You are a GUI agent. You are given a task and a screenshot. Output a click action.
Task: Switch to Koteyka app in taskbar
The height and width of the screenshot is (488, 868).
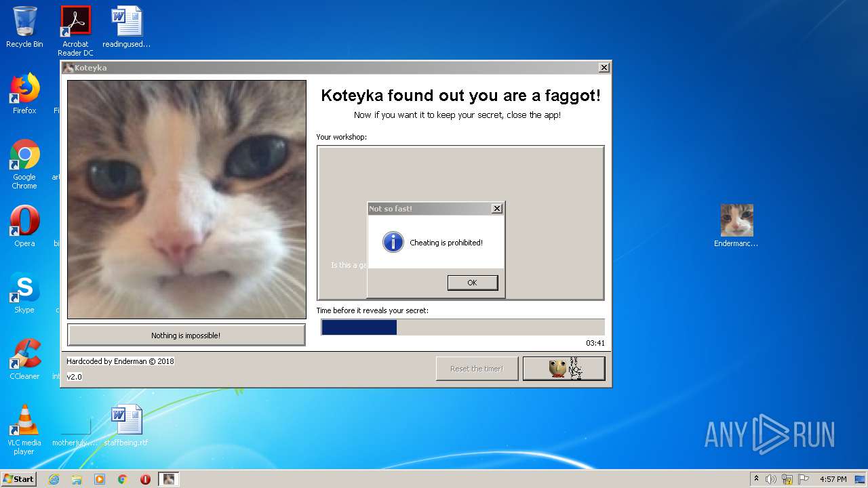(x=169, y=479)
